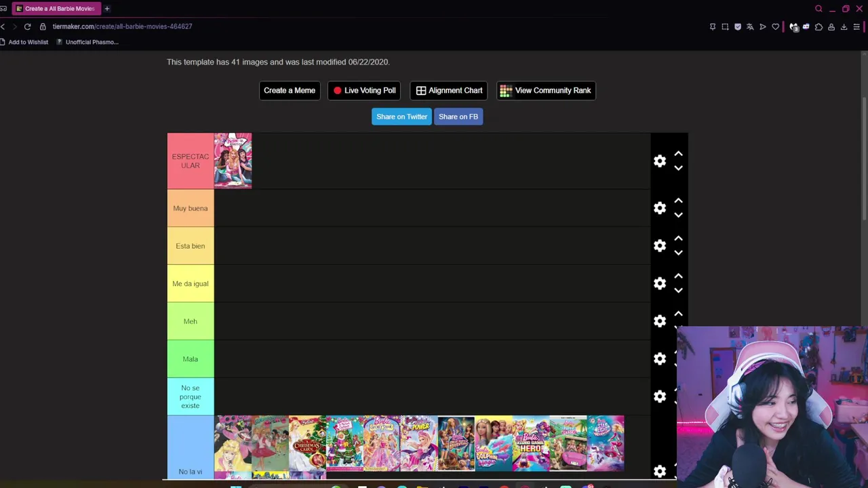Open browser tab search magnifier
868x488 pixels.
pyautogui.click(x=818, y=9)
